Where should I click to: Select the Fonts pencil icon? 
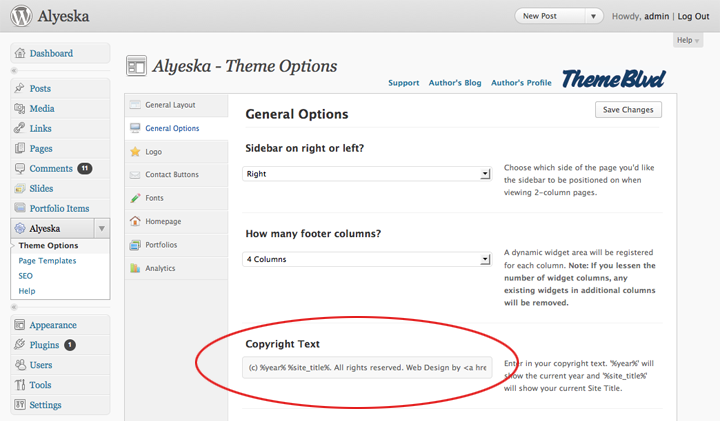click(135, 198)
